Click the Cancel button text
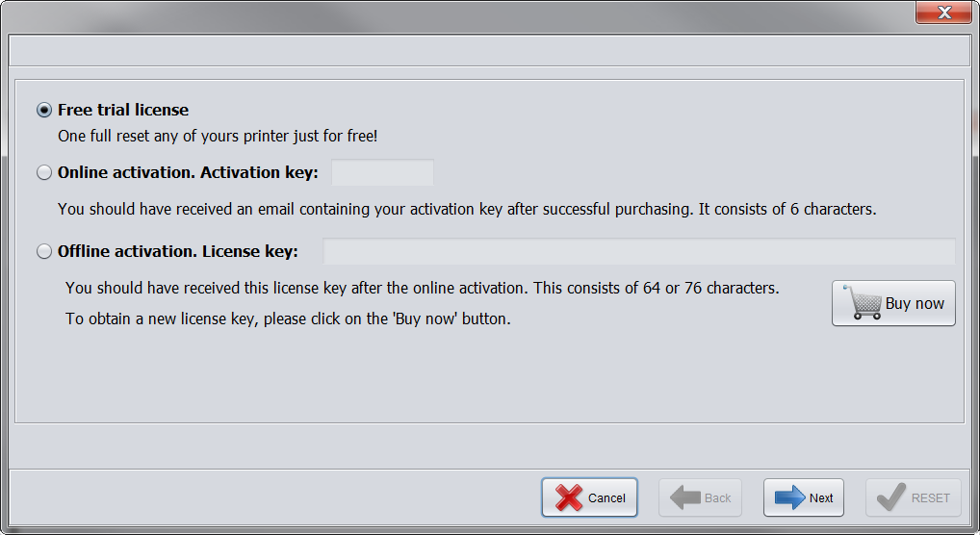The height and width of the screenshot is (535, 980). coord(606,498)
